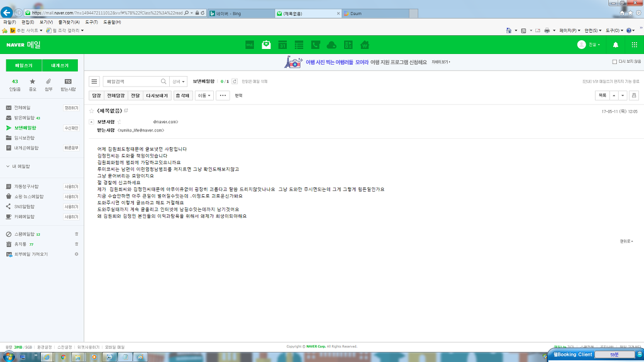Click the first dark square icon in green header
Screen dimensions: 644x362
[250, 45]
